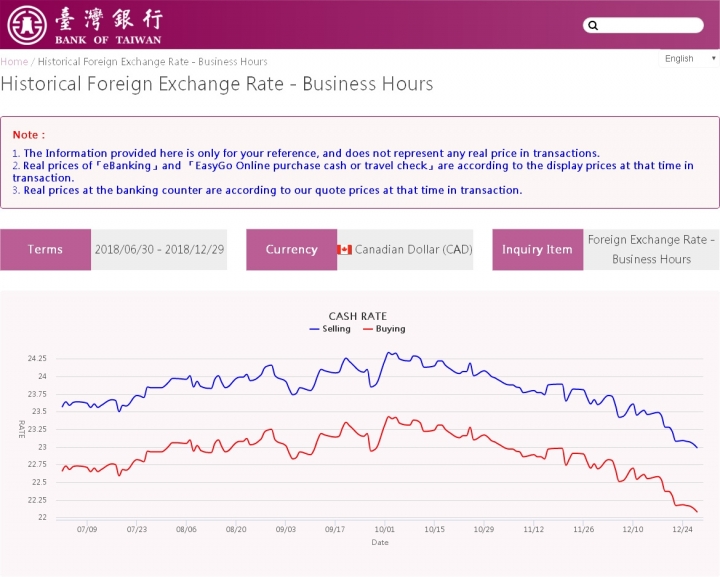Click the Canadian flag icon

point(345,250)
